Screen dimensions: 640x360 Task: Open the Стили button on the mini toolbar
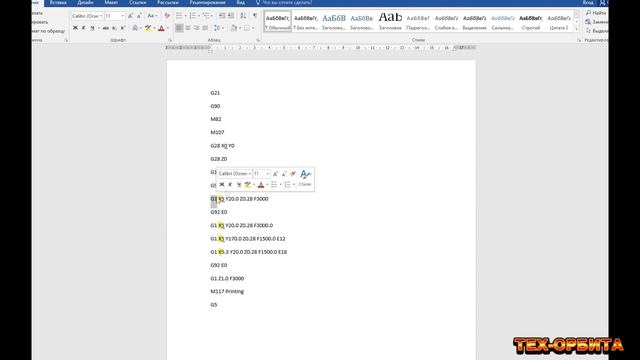click(x=304, y=178)
